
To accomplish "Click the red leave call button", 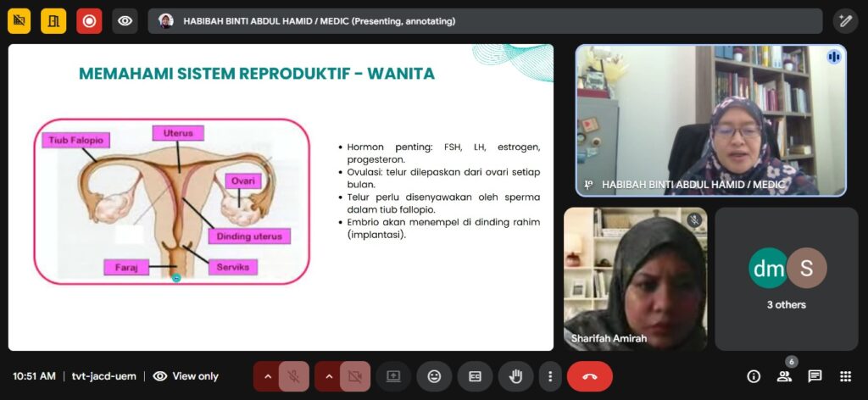I will pyautogui.click(x=590, y=376).
